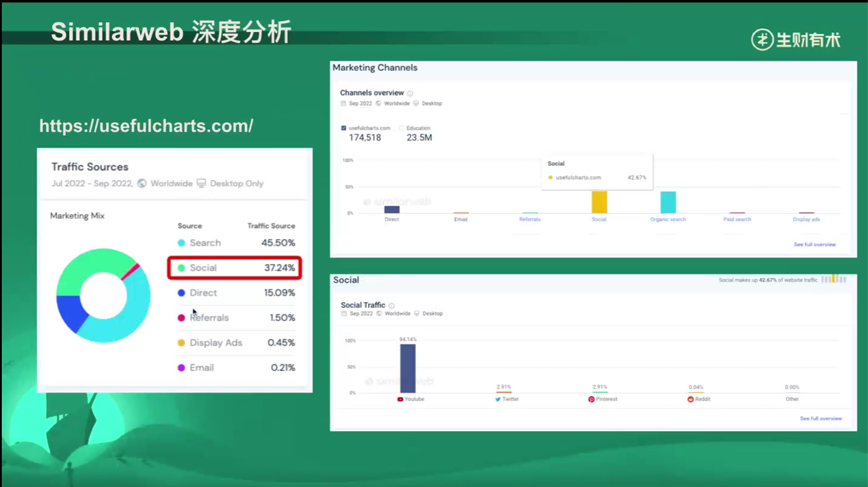
Task: Click the calendar icon in Channels overview
Action: (x=343, y=103)
